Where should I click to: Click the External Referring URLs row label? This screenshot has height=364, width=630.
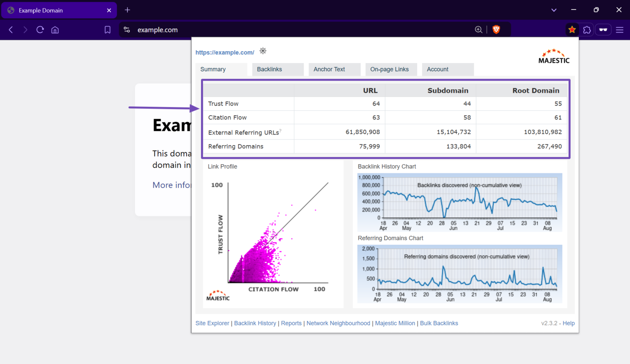tap(243, 132)
